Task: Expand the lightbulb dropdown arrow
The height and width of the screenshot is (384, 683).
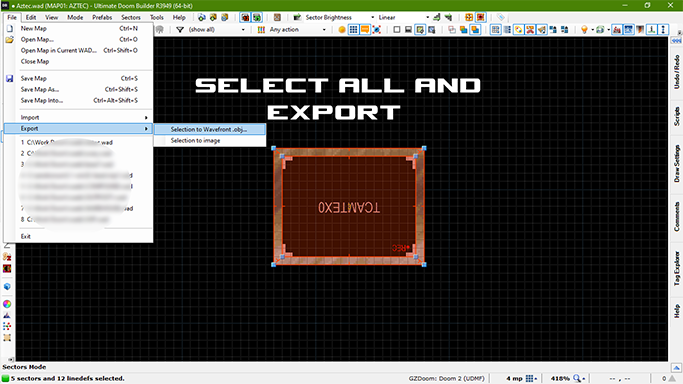Action: click(592, 30)
